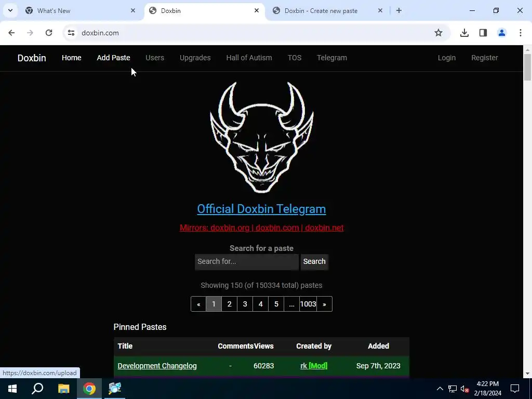Close the Doxbin - Create new paste tab

coord(380,10)
